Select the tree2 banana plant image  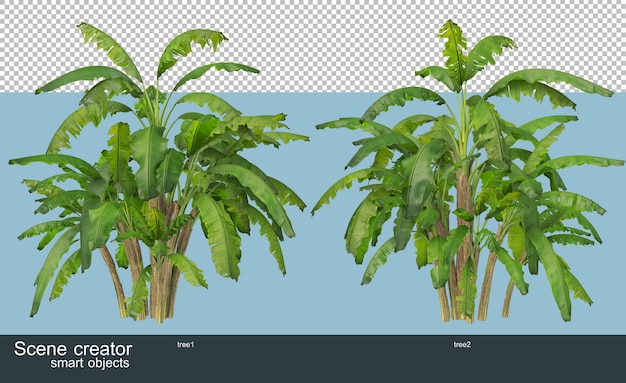[467, 171]
